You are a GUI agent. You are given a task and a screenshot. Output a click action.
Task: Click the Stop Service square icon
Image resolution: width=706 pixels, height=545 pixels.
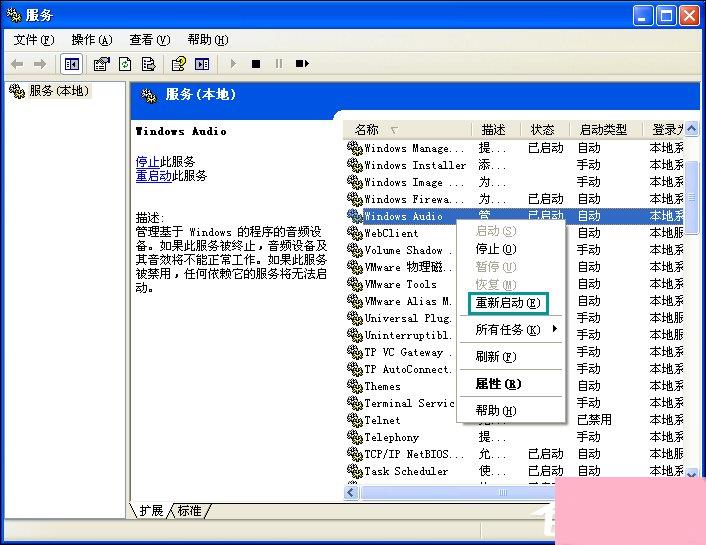[x=256, y=64]
